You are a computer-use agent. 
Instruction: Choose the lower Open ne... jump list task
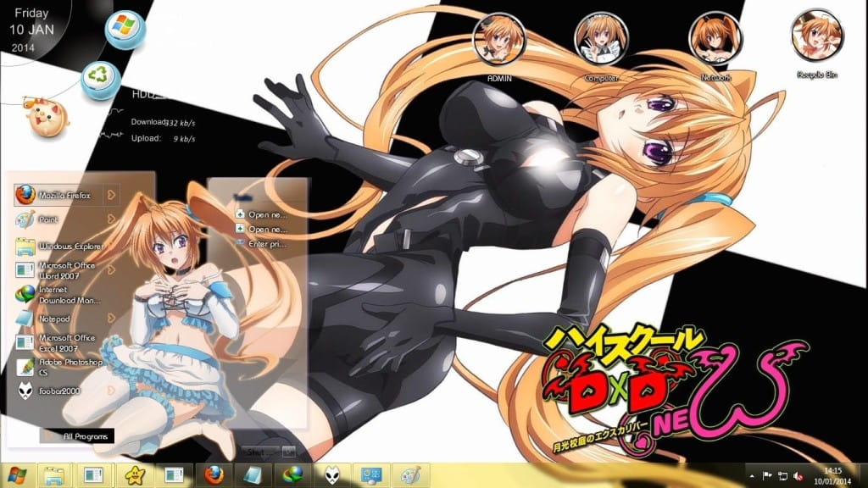tap(261, 229)
